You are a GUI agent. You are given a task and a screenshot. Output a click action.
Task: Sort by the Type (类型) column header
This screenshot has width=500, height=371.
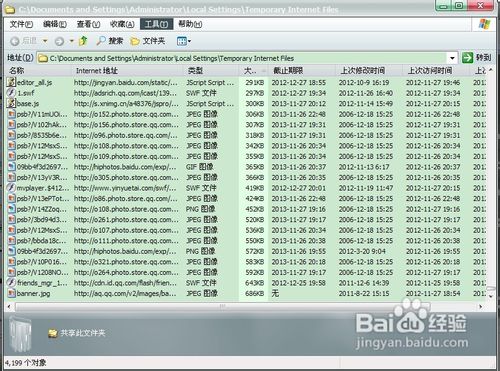pyautogui.click(x=212, y=71)
